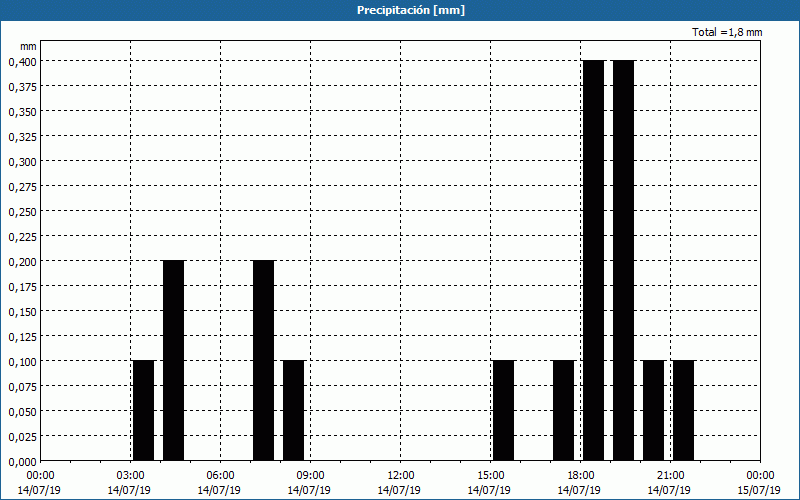The height and width of the screenshot is (500, 800).
Task: Click the 0,100 bar just before 21:00
Action: point(654,411)
